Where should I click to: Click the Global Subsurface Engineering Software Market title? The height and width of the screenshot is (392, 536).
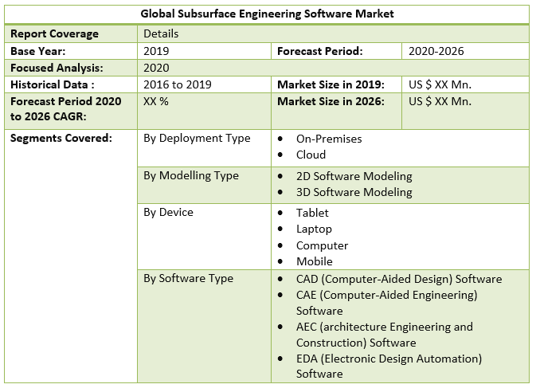pyautogui.click(x=267, y=14)
